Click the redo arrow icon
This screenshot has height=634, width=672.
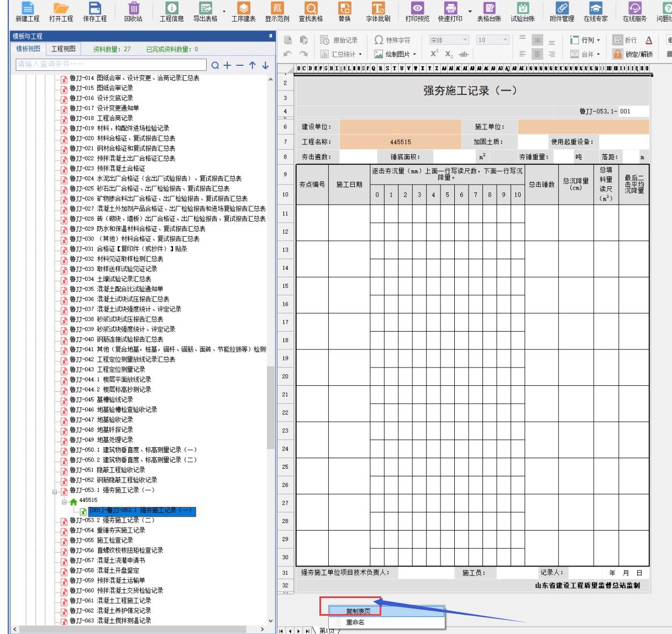[x=303, y=54]
